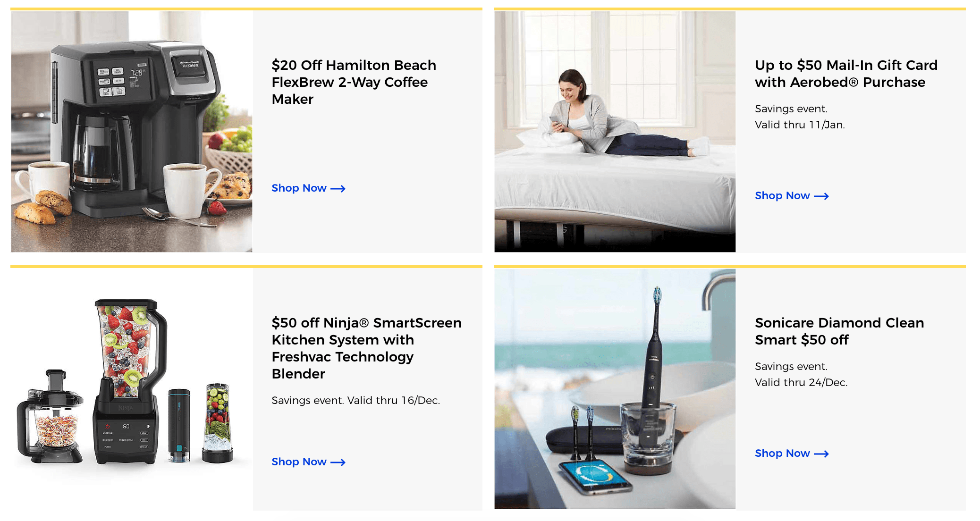Click the Valid thru 11/Jan text
This screenshot has width=980, height=521.
[x=800, y=125]
